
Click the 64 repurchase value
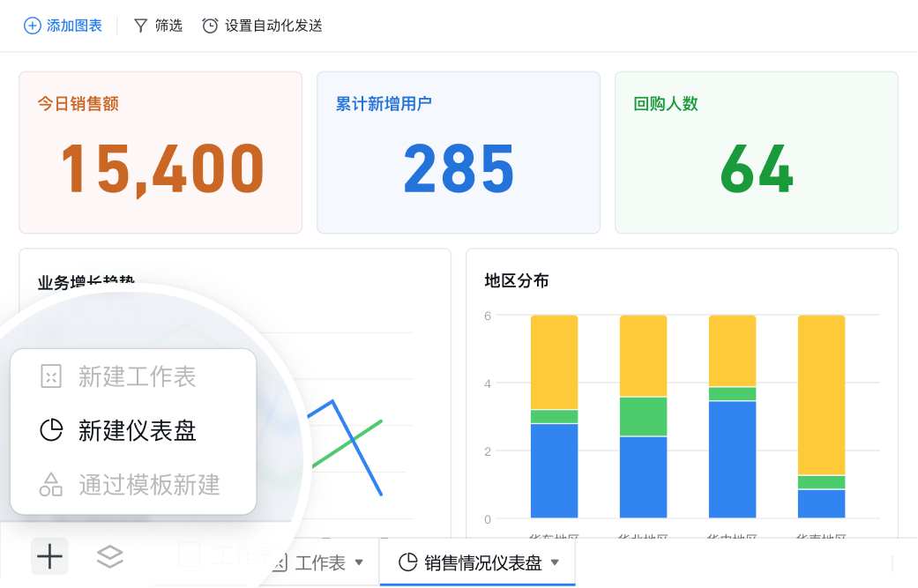click(x=757, y=169)
